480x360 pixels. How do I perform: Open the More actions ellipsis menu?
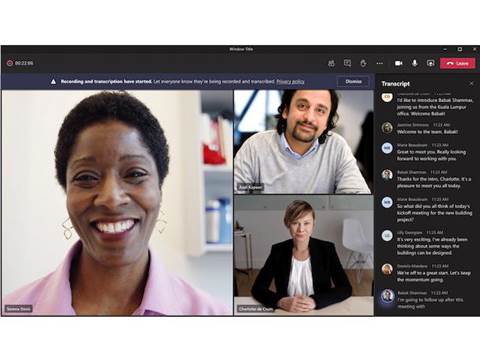click(380, 63)
